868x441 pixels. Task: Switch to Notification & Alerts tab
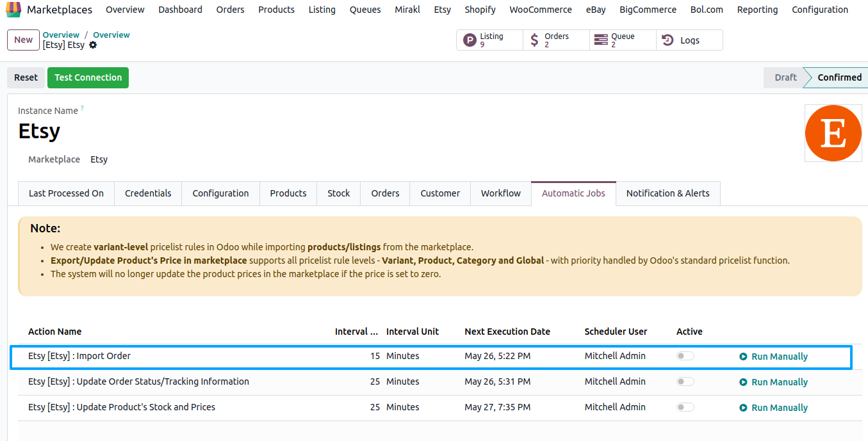pos(667,193)
